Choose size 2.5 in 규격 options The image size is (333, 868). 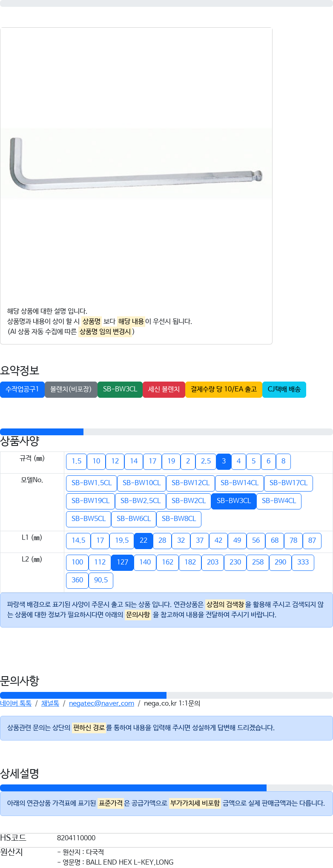[206, 461]
